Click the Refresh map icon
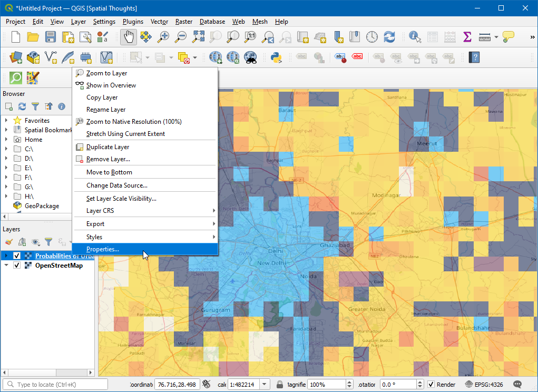The width and height of the screenshot is (538, 392). [389, 37]
